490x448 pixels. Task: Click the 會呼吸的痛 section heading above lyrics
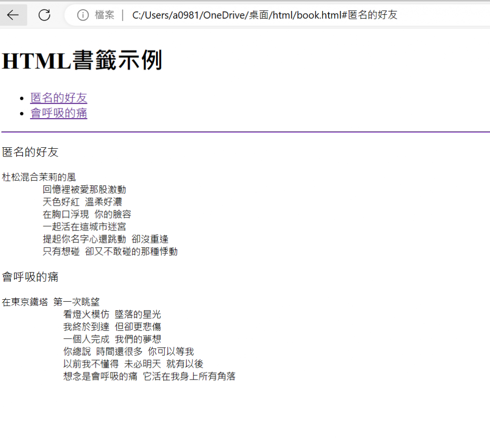pyautogui.click(x=30, y=277)
